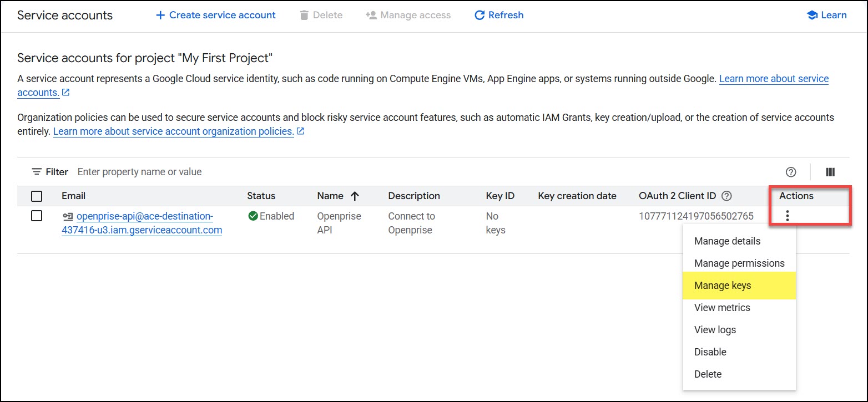Click the Connect to Openprise description cell
This screenshot has width=868, height=402.
pyautogui.click(x=412, y=223)
